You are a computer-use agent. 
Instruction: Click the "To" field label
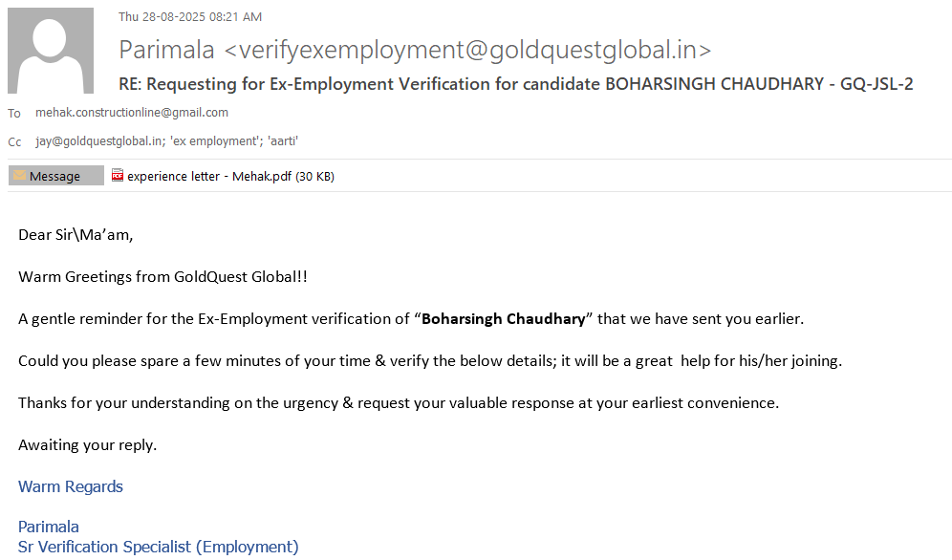click(x=14, y=114)
